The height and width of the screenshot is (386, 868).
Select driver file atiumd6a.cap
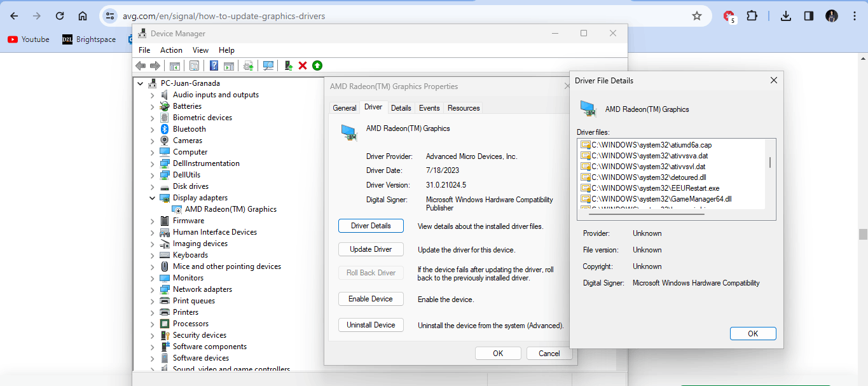(645, 145)
